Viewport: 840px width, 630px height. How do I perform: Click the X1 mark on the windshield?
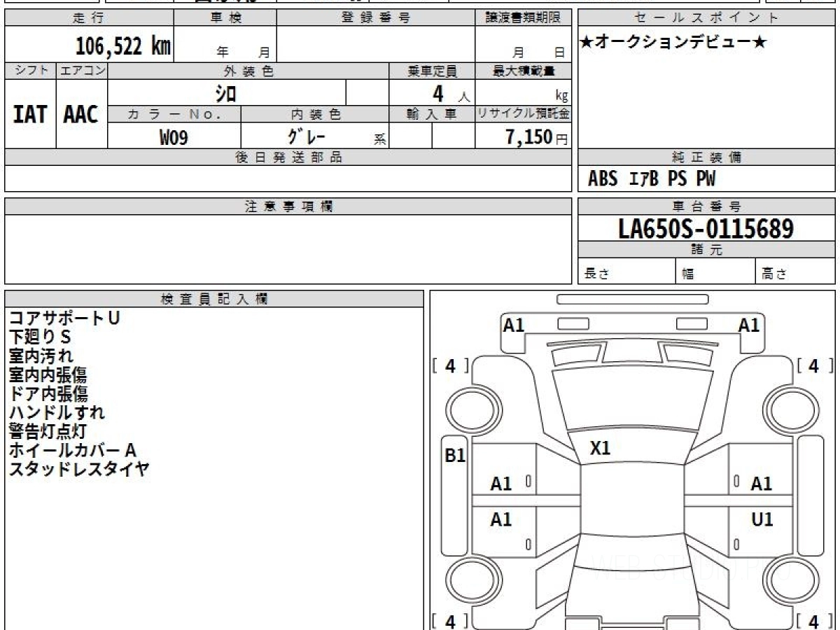[x=600, y=449]
